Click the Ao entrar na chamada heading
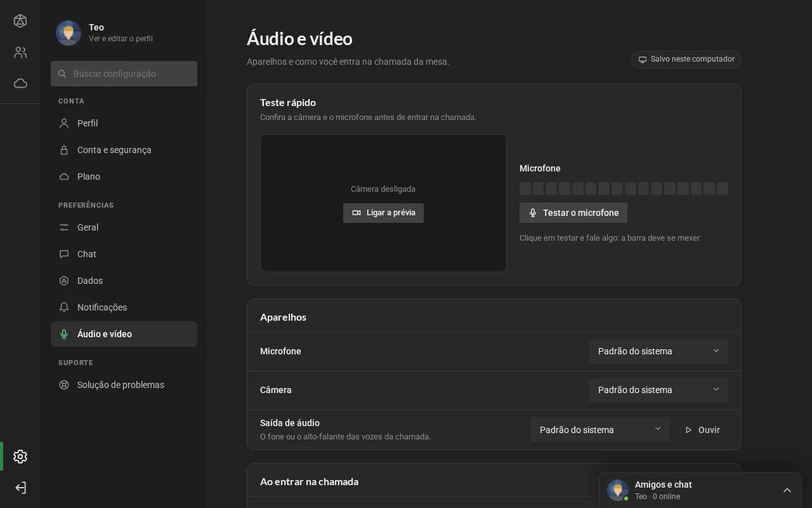The height and width of the screenshot is (508, 812). [309, 481]
